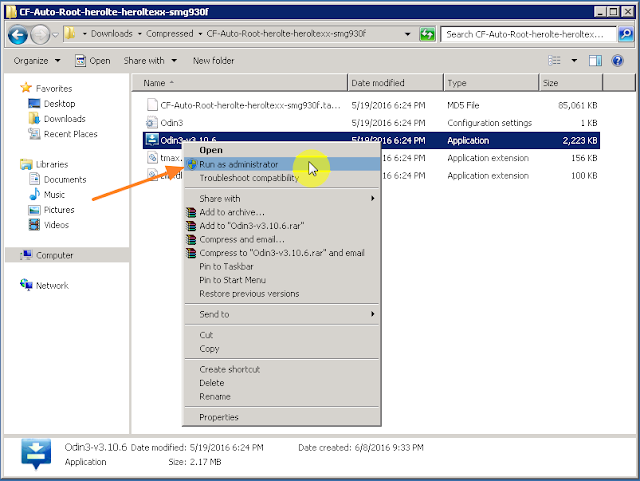Choose Properties in the context menu

(x=282, y=417)
